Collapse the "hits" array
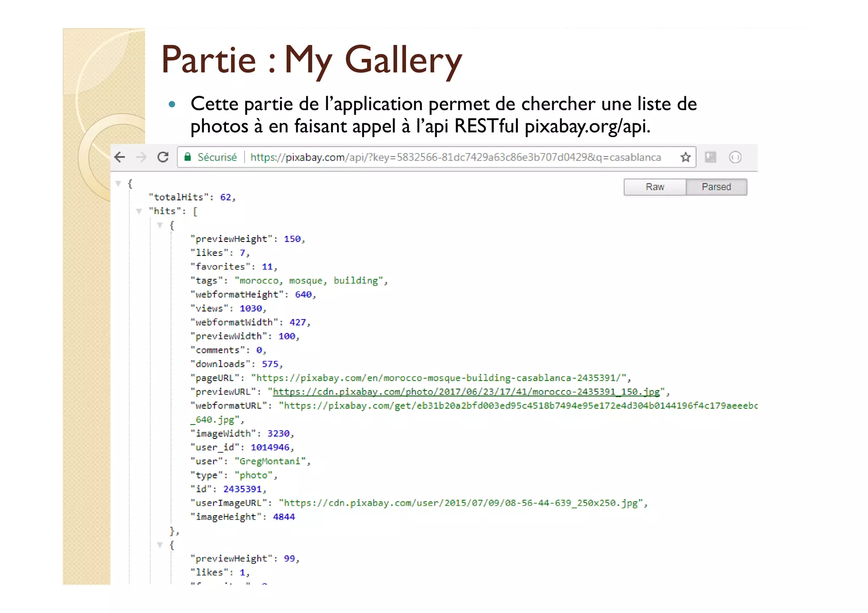 click(139, 211)
